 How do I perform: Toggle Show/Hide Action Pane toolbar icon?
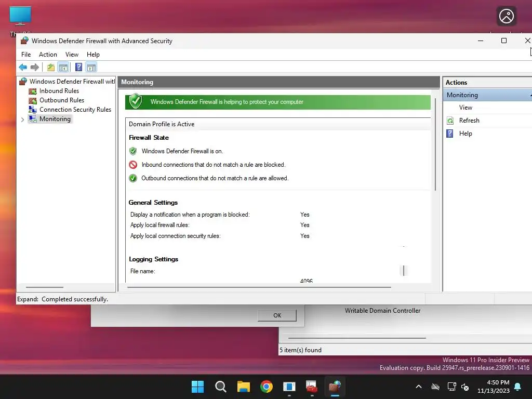(x=91, y=67)
